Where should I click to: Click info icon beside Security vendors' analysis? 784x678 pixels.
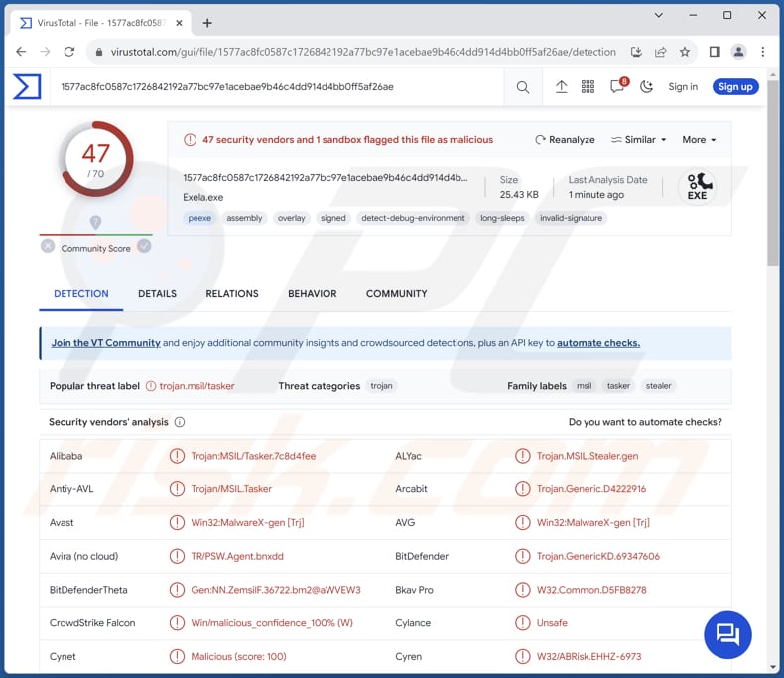180,422
